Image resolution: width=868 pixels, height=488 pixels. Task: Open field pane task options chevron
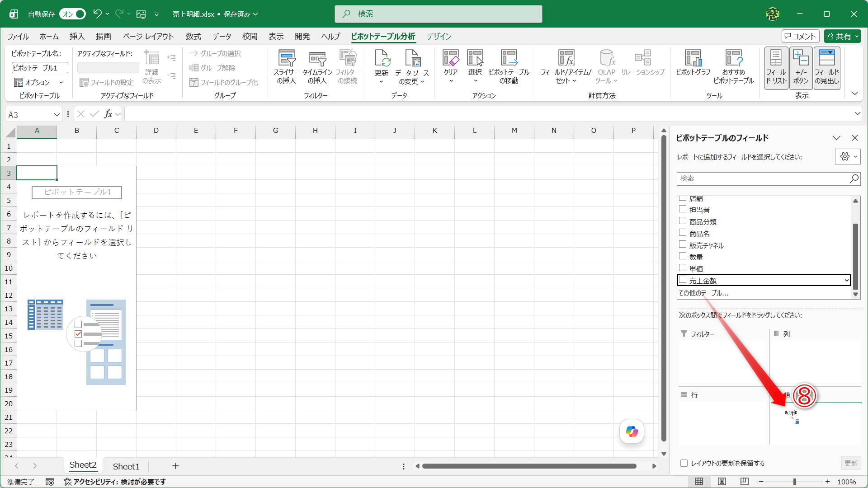coord(836,138)
